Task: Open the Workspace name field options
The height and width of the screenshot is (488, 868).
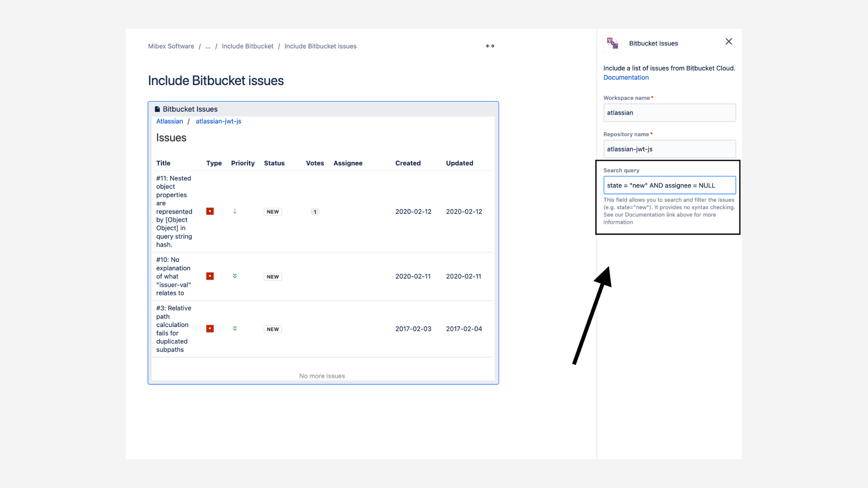Action: coord(670,113)
